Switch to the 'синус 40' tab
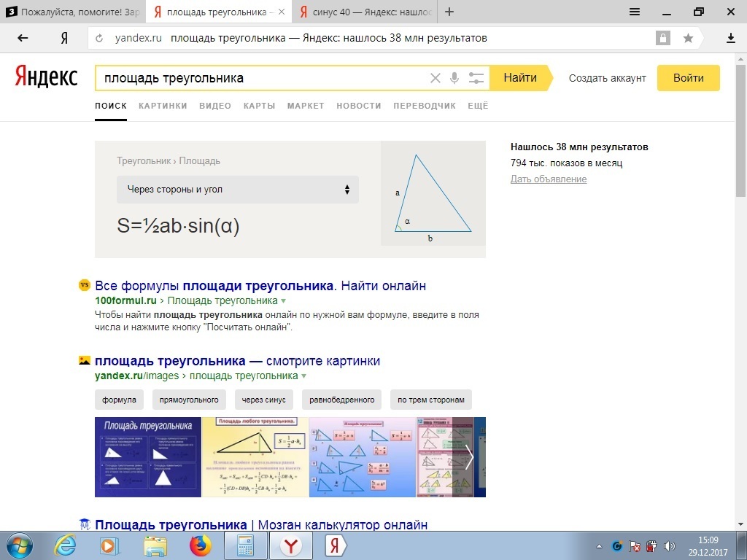The width and height of the screenshot is (747, 560). tap(365, 12)
